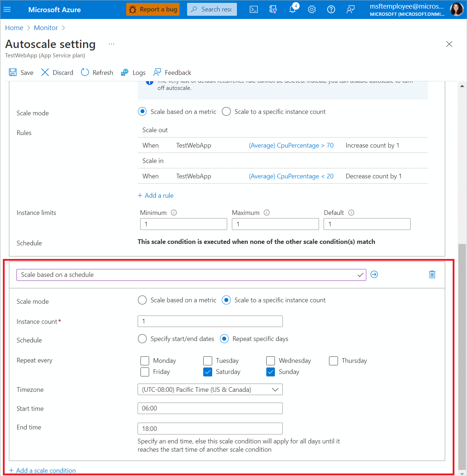Focus the Search resources box
The width and height of the screenshot is (467, 476).
[x=212, y=9]
